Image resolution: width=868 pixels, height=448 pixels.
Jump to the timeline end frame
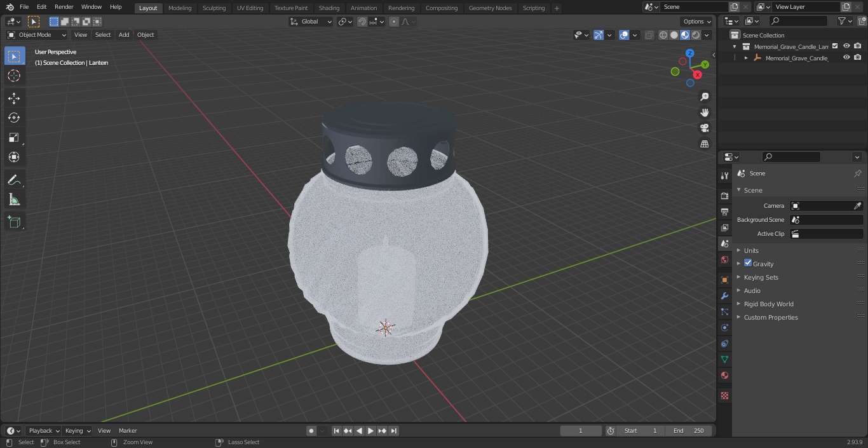[394, 431]
